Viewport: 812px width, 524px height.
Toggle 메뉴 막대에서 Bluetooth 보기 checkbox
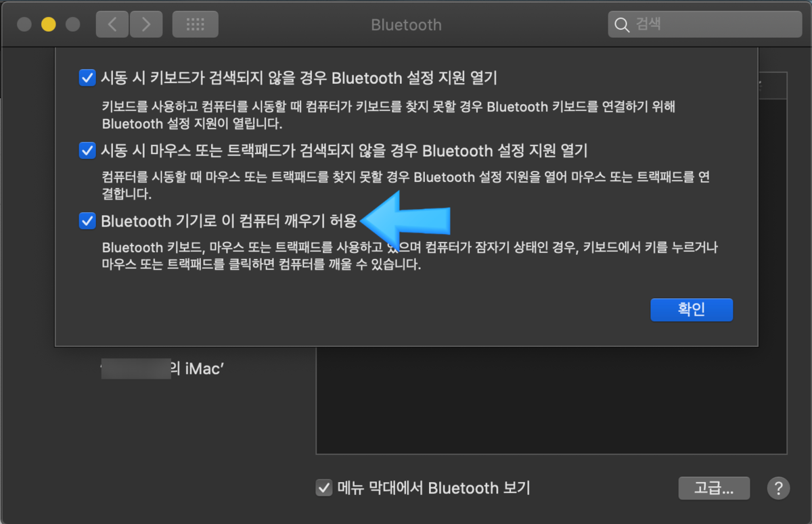click(324, 487)
